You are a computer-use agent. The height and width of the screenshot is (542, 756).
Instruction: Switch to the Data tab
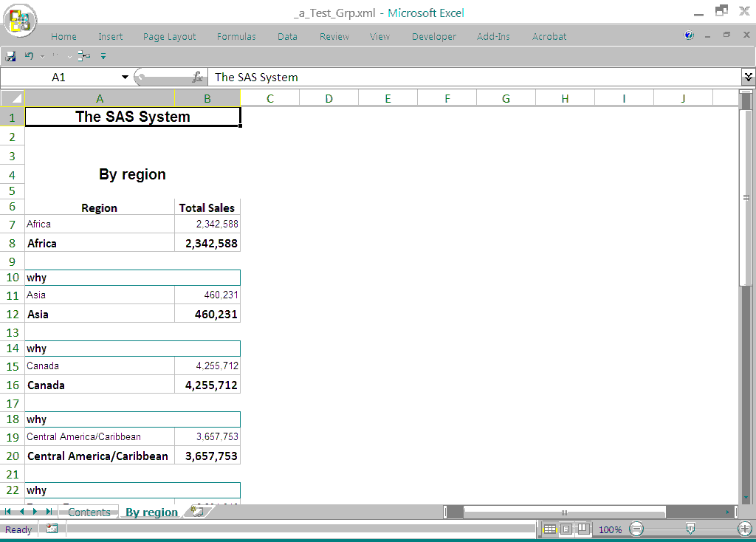287,37
